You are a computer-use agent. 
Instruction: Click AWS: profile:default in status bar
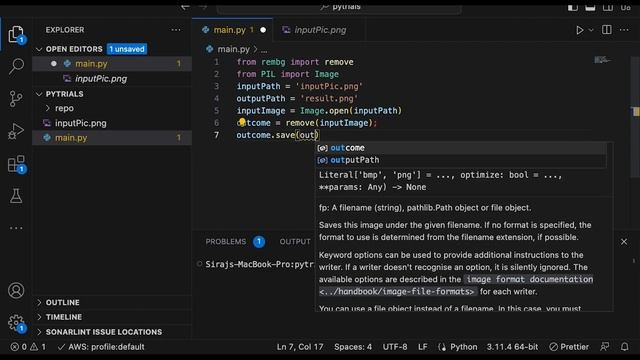101,347
